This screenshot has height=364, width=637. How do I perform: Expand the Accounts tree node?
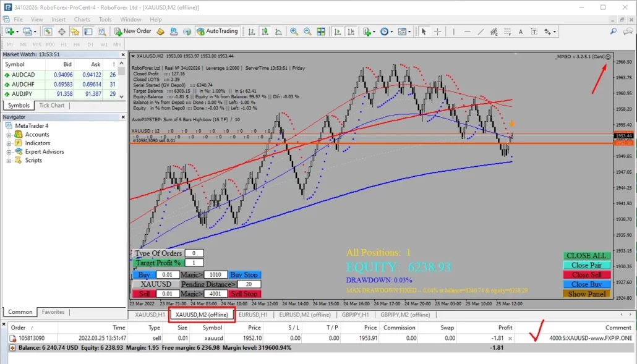(x=9, y=135)
